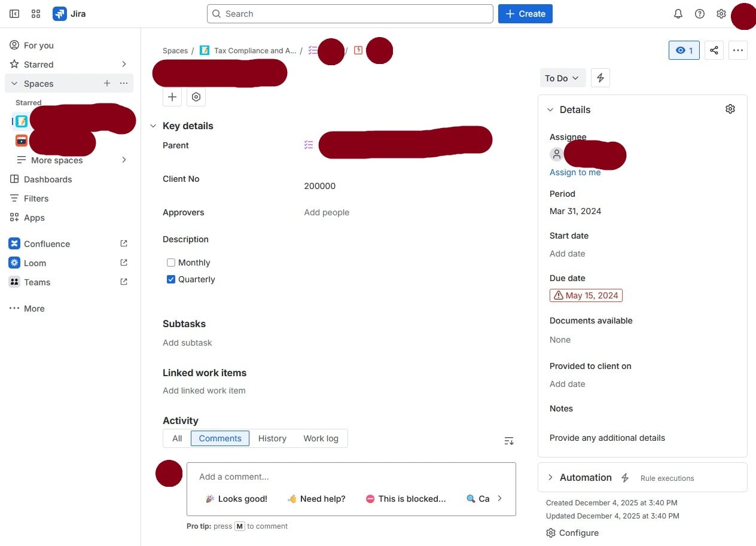The height and width of the screenshot is (546, 756).
Task: Click the Search field
Action: click(350, 14)
